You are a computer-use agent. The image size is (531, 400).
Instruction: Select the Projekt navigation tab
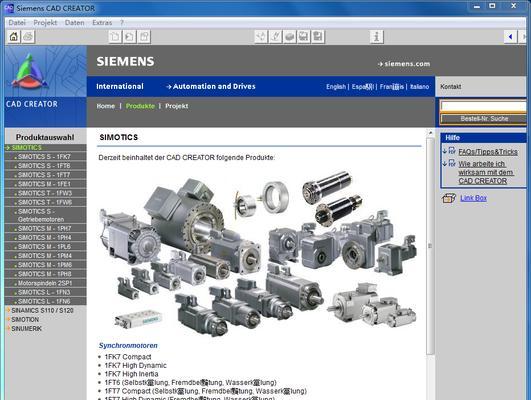[x=176, y=106]
